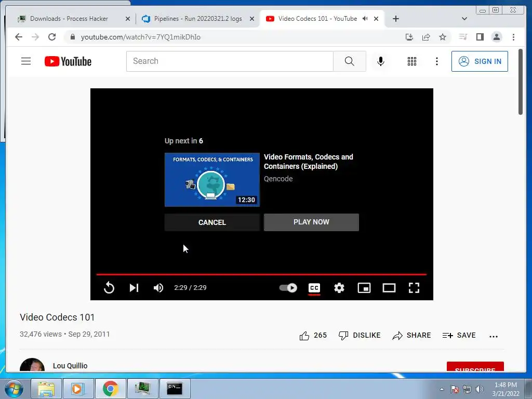
Task: Click Lou Quillio channel avatar
Action: (x=32, y=365)
